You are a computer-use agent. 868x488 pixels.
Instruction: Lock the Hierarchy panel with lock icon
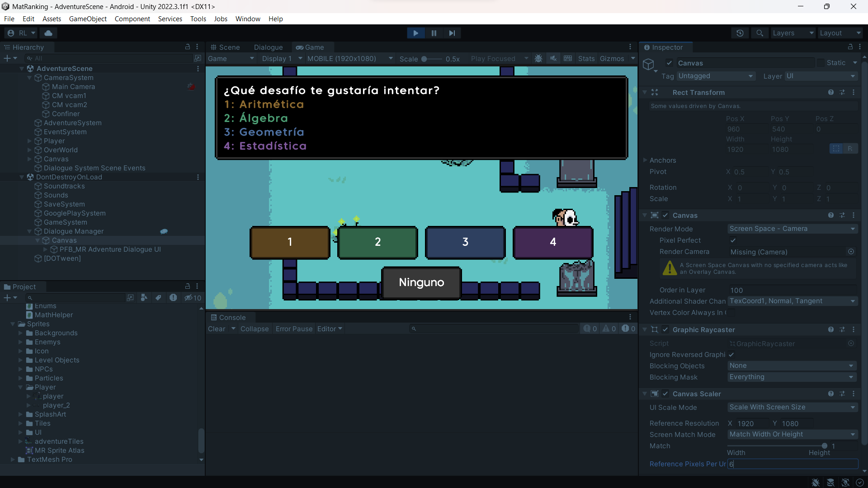188,47
